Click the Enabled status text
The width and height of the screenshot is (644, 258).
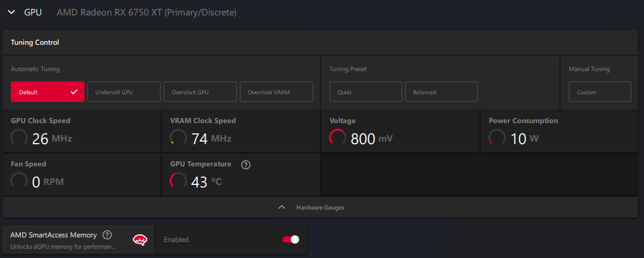[x=176, y=239]
